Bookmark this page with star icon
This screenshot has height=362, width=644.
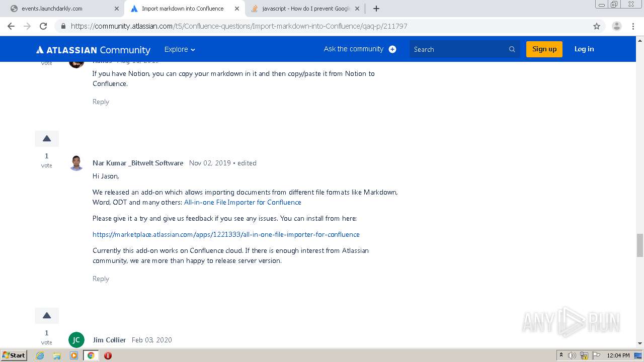(597, 26)
